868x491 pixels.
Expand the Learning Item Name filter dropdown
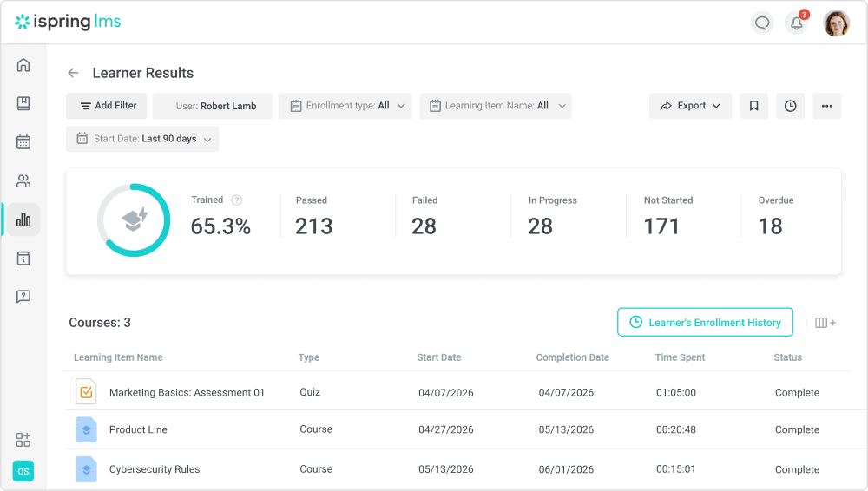[x=496, y=106]
